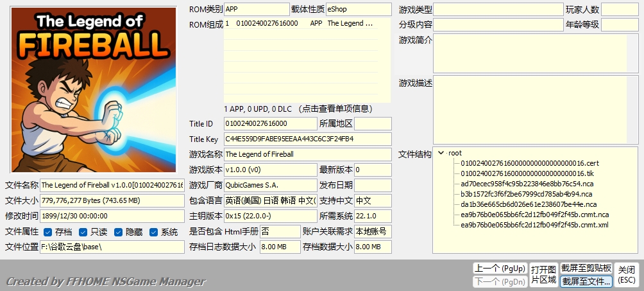The image size is (644, 291).
Task: Click the 载体性质 field showing eShop
Action: tap(359, 9)
